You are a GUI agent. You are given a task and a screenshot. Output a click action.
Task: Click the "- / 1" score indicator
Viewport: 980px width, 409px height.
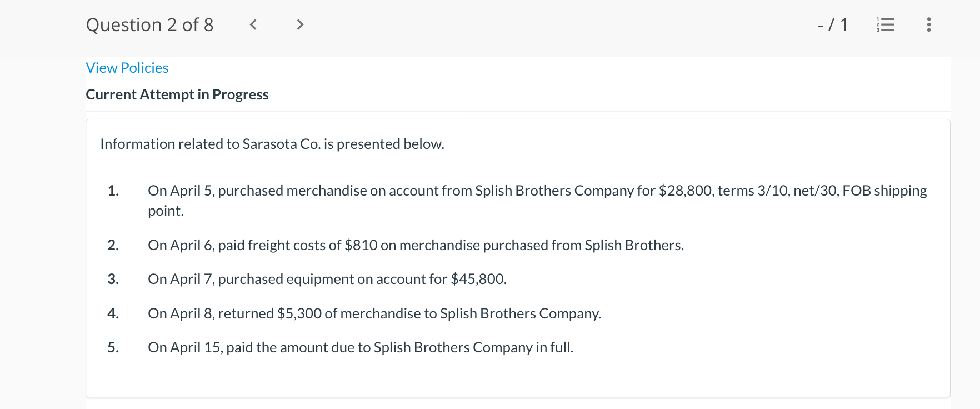pyautogui.click(x=832, y=25)
